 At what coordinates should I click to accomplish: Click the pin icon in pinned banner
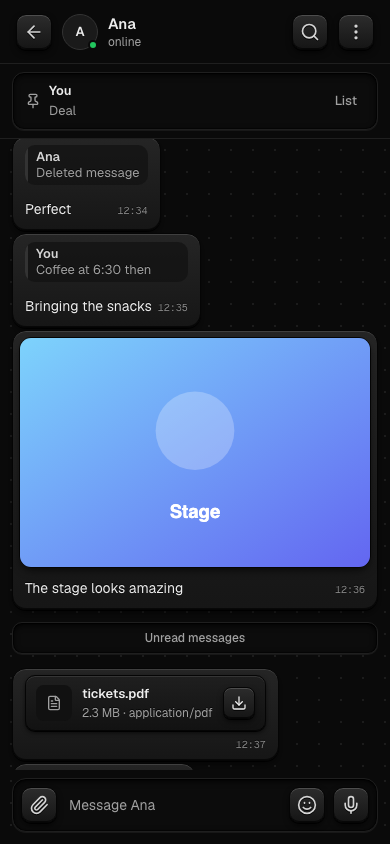coord(33,101)
